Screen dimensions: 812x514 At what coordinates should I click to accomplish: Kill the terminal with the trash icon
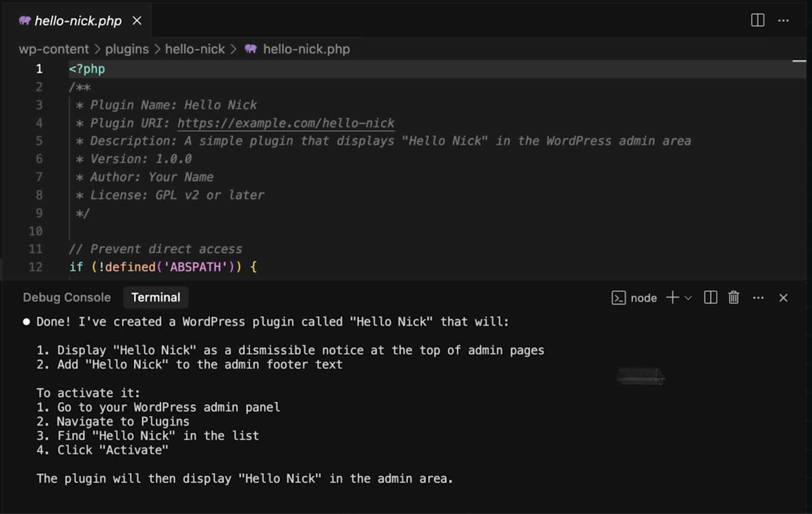coord(733,298)
